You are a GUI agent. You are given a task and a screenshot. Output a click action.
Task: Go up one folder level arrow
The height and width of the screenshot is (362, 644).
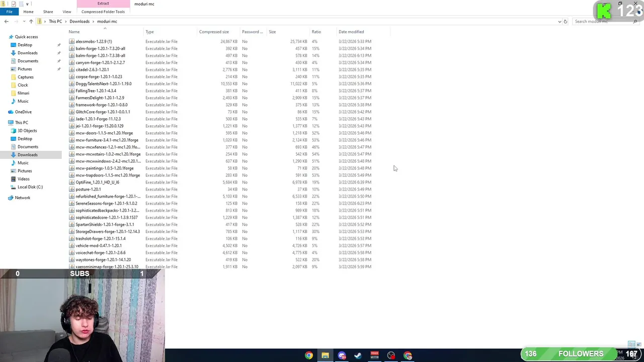pos(31,22)
